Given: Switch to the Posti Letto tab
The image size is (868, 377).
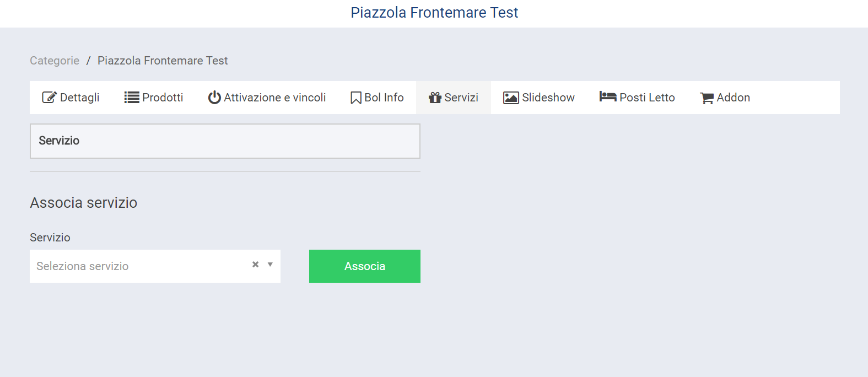Looking at the screenshot, I should (x=647, y=98).
